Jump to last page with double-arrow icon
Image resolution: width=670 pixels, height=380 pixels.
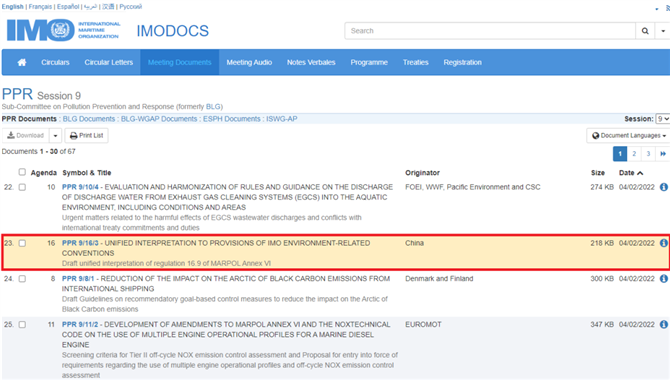(x=663, y=154)
